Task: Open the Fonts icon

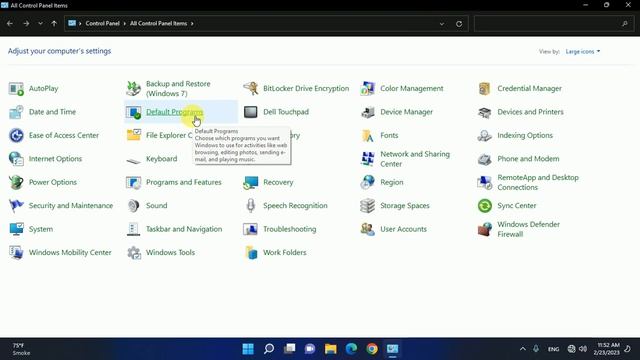Action: [x=368, y=135]
